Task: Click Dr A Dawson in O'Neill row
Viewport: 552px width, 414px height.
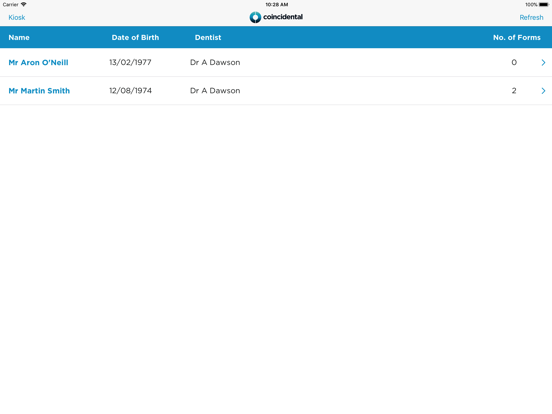Action: (x=215, y=62)
